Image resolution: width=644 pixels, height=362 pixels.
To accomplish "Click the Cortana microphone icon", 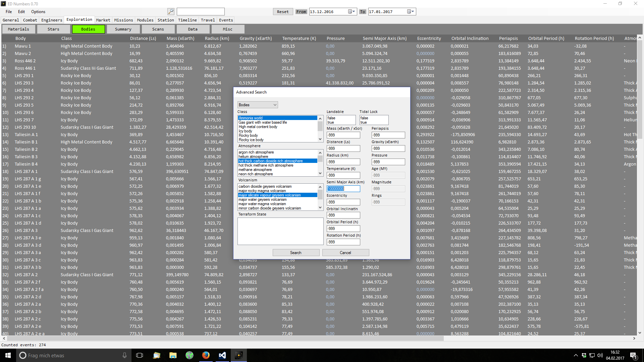I will pyautogui.click(x=124, y=355).
